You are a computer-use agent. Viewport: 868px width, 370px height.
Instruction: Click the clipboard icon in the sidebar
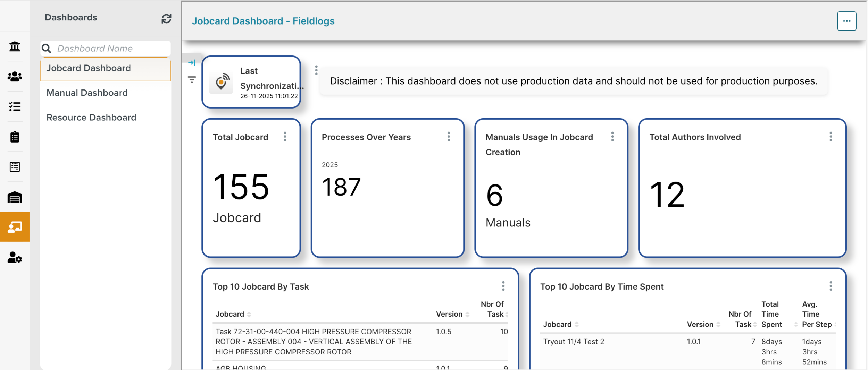point(15,137)
